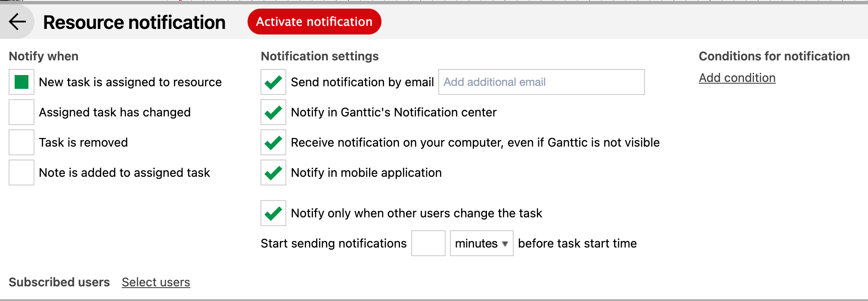This screenshot has height=301, width=868.
Task: Click the Notification settings section label
Action: 320,56
